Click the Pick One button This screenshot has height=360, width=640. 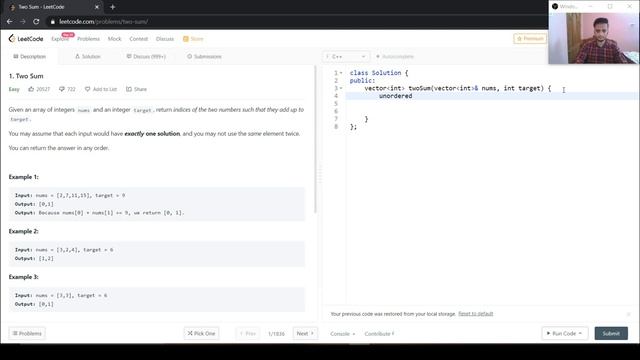(x=201, y=333)
